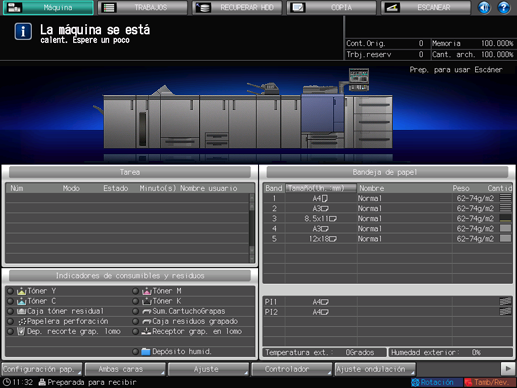The height and width of the screenshot is (388, 517).
Task: Click the Humedad exterior field
Action: 450,352
